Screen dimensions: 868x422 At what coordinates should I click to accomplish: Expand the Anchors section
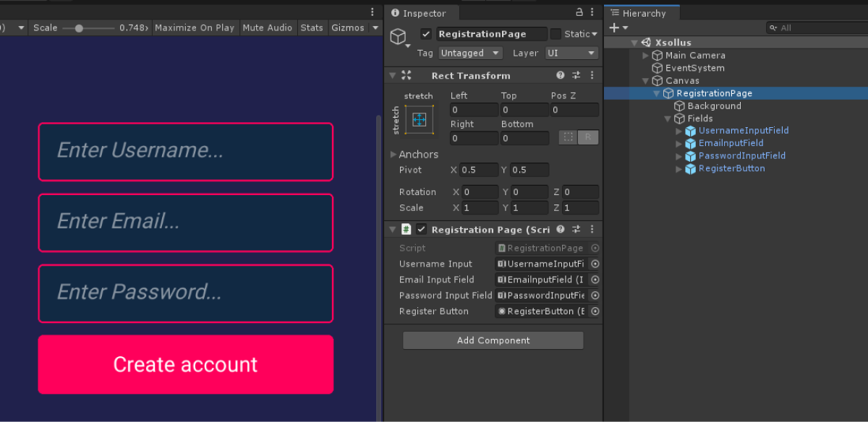(x=393, y=155)
